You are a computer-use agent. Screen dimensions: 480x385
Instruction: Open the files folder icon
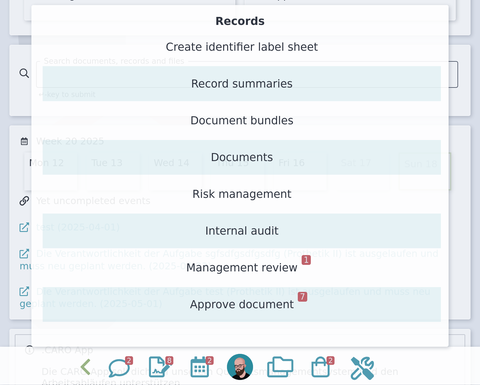pyautogui.click(x=280, y=367)
